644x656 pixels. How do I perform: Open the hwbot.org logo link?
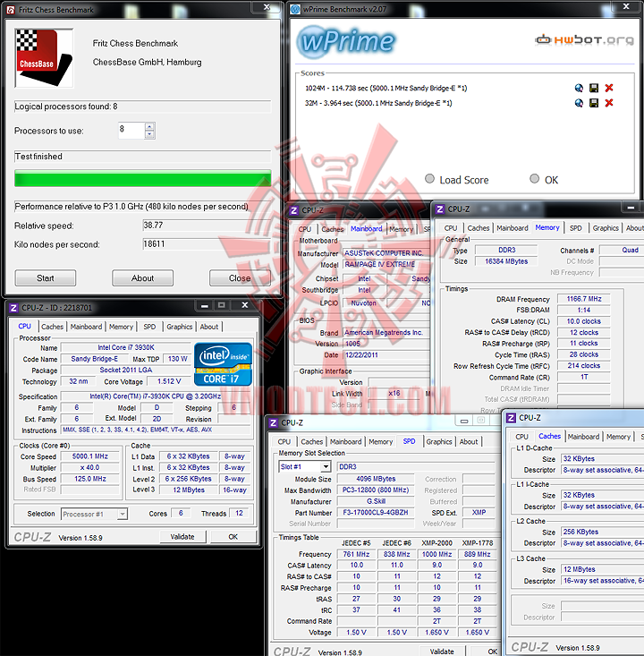click(585, 39)
